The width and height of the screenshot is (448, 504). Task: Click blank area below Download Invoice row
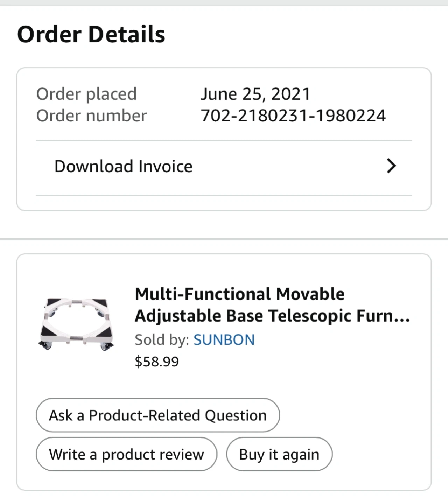click(x=224, y=203)
